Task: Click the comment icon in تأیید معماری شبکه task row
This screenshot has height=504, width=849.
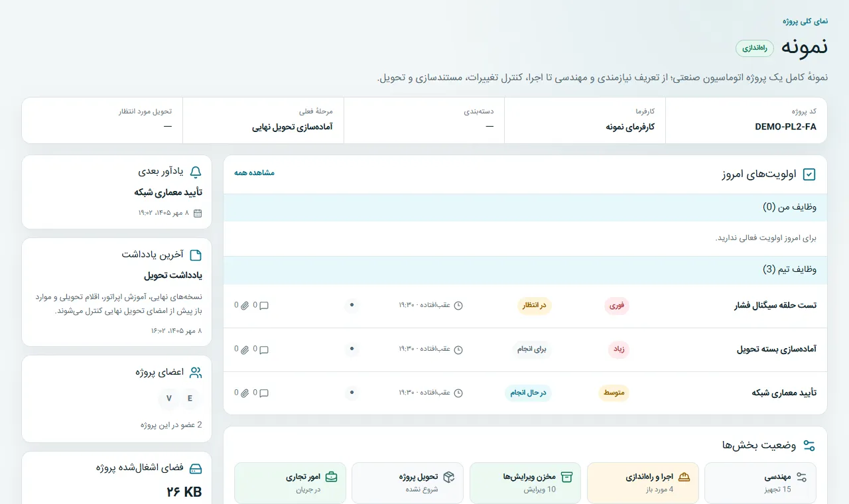Action: [264, 393]
